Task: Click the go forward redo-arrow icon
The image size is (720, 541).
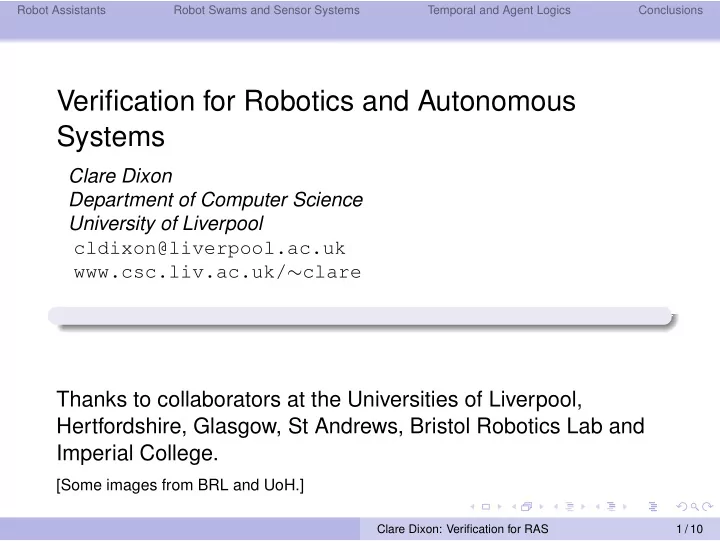Action: tap(708, 507)
